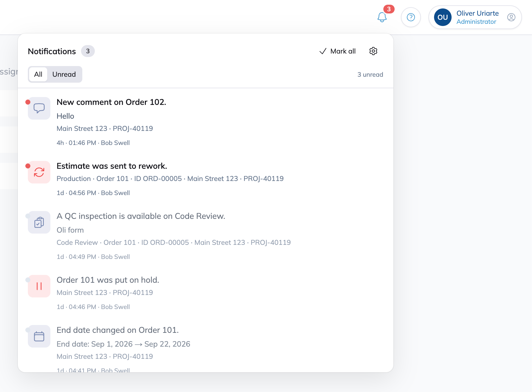Open 'New comment on Order 102.' notification
The width and height of the screenshot is (532, 392).
pos(111,102)
